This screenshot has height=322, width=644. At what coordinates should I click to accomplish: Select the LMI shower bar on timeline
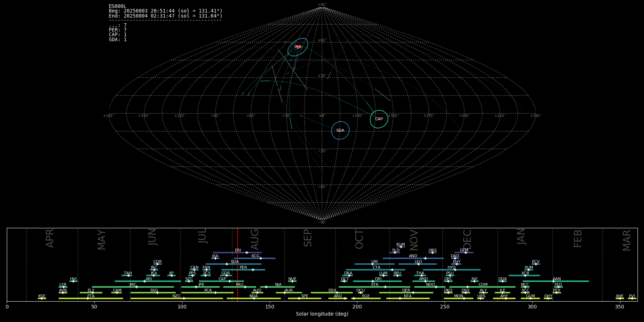[375, 264]
